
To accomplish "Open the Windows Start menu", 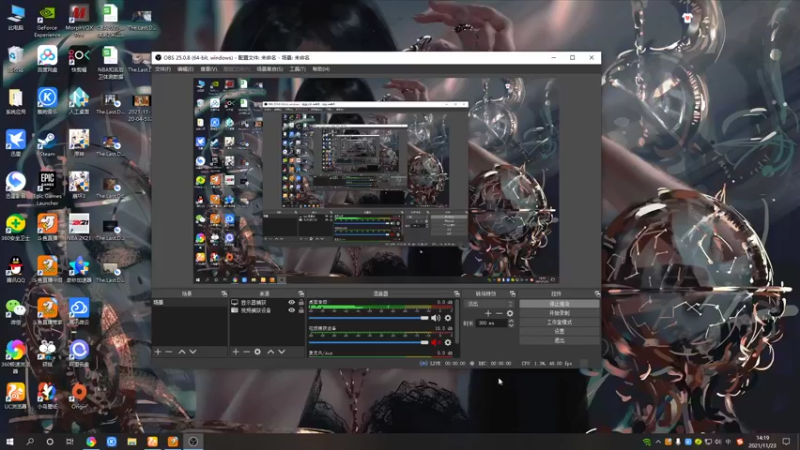I will [x=10, y=441].
